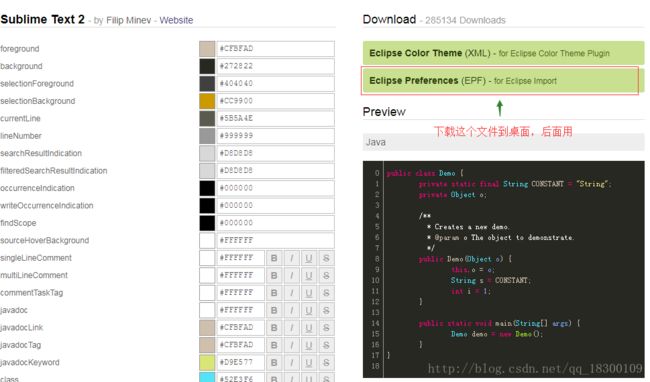Toggle strikethrough for javadoc
The image size is (650, 382).
tap(326, 310)
